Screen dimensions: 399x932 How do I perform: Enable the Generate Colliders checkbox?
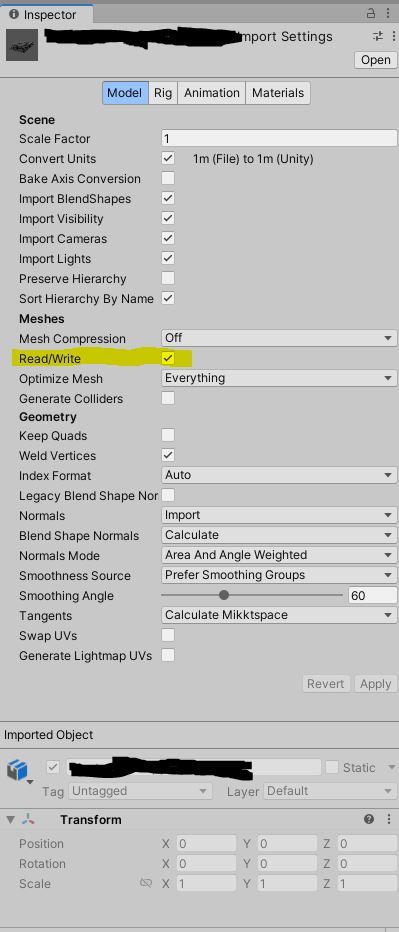click(168, 398)
